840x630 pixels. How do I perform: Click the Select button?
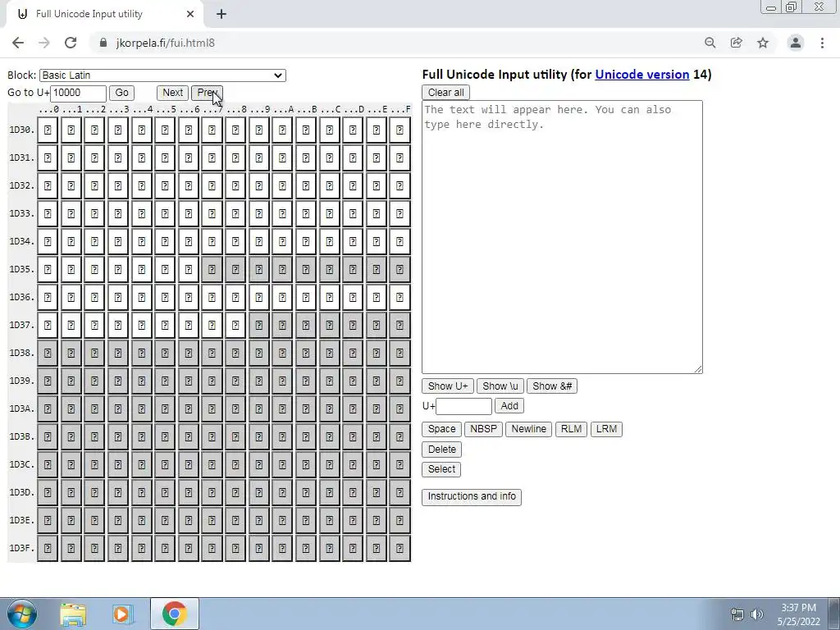click(441, 469)
